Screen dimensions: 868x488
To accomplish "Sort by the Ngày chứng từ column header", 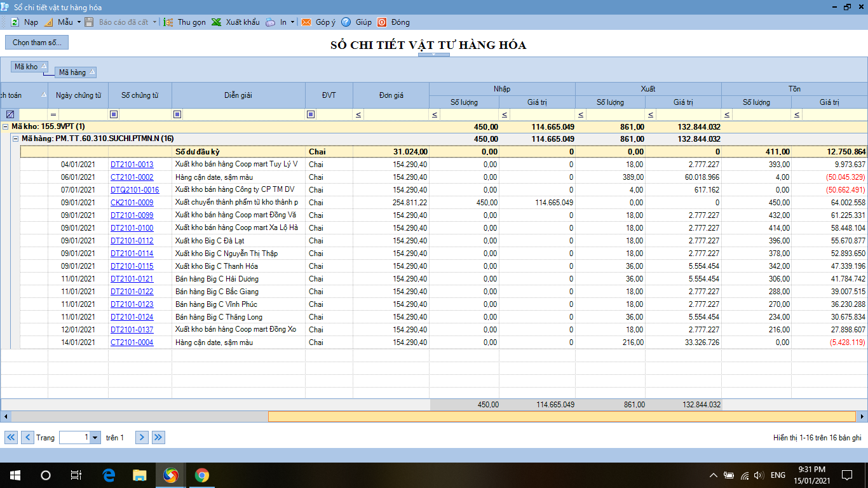I will click(x=78, y=95).
